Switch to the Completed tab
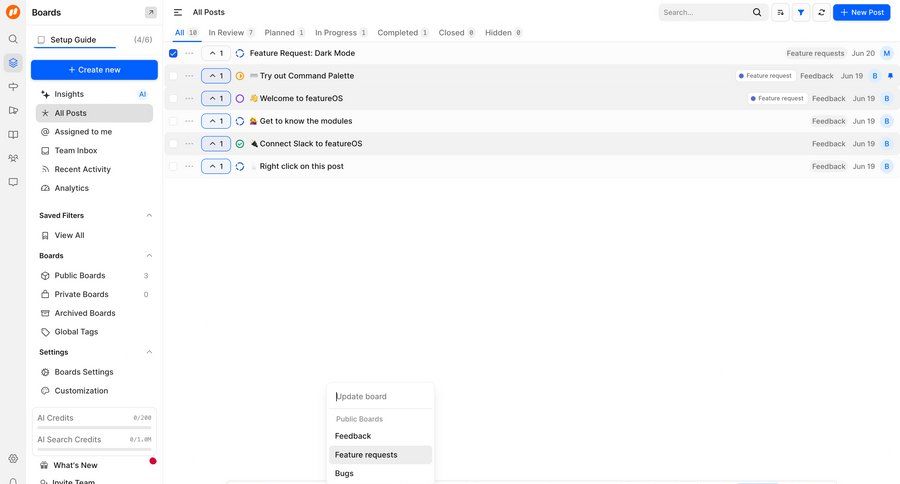900x484 pixels. tap(403, 33)
